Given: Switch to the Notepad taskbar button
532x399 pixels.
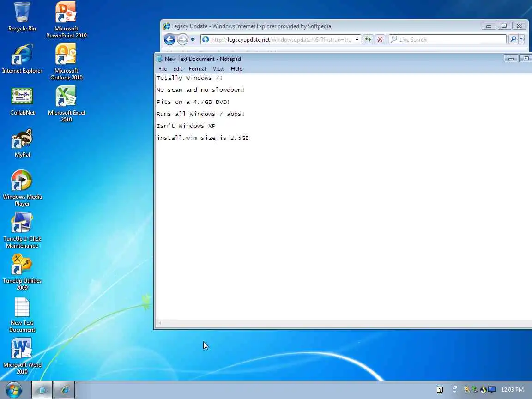Looking at the screenshot, I should pyautogui.click(x=42, y=390).
